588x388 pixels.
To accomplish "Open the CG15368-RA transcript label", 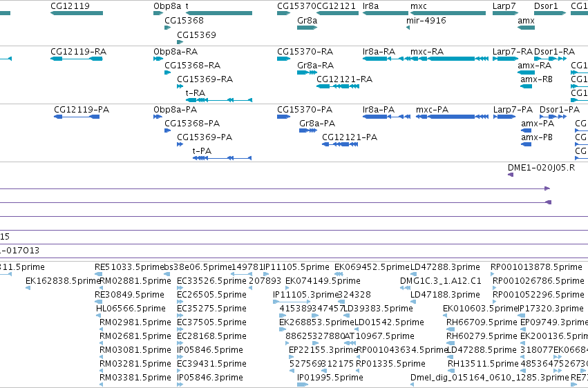I will (192, 65).
